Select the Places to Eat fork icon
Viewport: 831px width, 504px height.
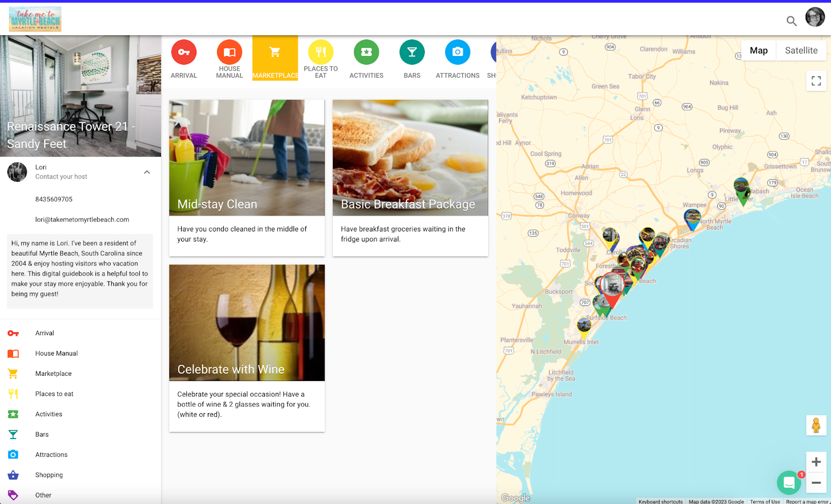(x=320, y=52)
